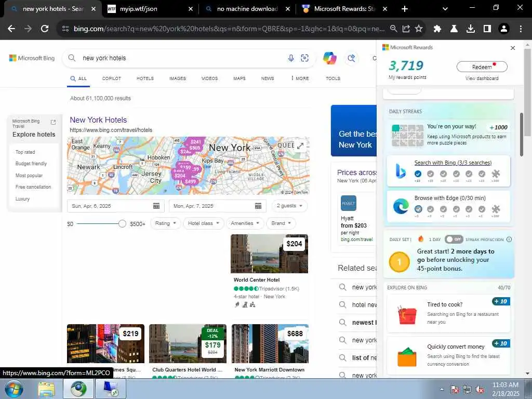
Task: Close the Microsoft Rewards panel
Action: [513, 48]
